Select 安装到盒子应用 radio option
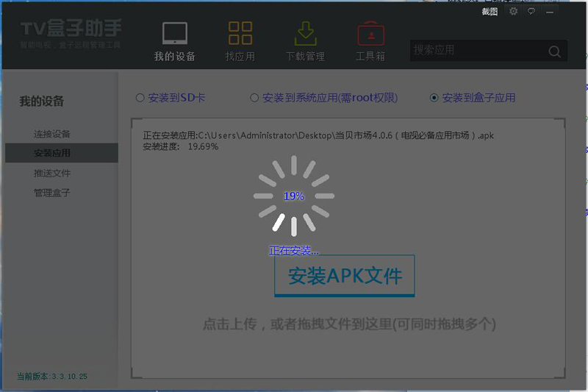This screenshot has height=392, width=588. (x=434, y=98)
